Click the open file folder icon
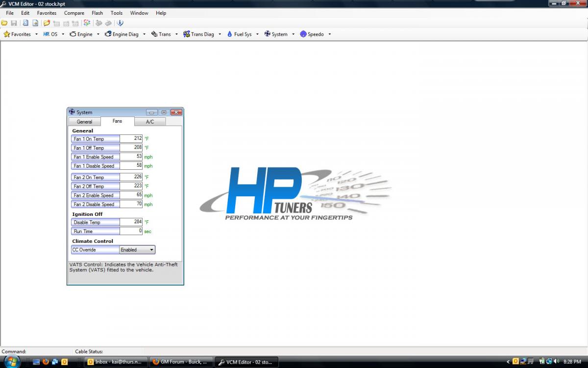Screen dimensions: 588x368 [x=4, y=23]
